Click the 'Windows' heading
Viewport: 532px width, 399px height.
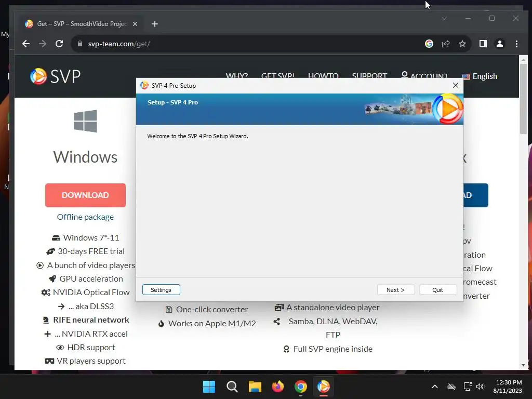click(x=85, y=157)
